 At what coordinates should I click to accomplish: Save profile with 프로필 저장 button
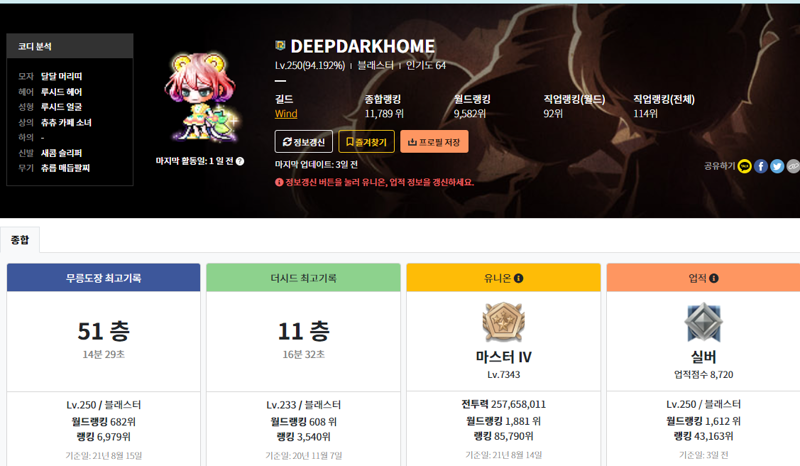[434, 142]
